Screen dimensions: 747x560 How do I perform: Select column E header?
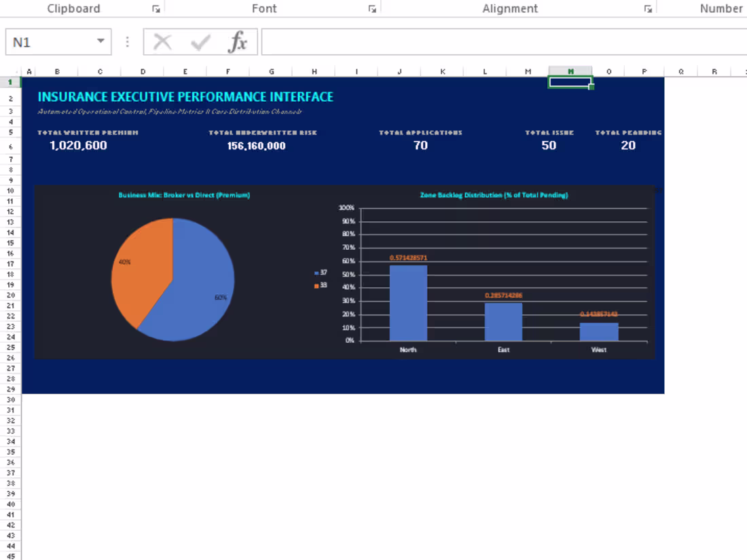click(185, 71)
